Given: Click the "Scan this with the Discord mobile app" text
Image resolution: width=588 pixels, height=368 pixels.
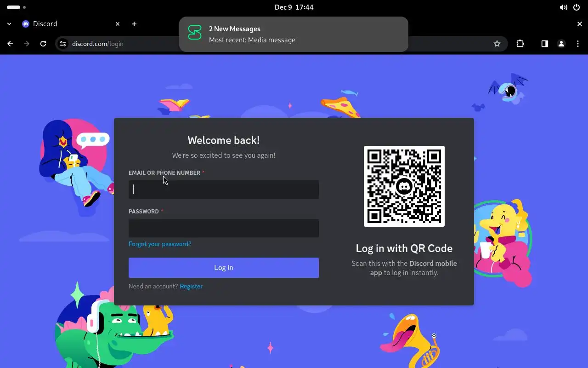Looking at the screenshot, I should [x=404, y=268].
